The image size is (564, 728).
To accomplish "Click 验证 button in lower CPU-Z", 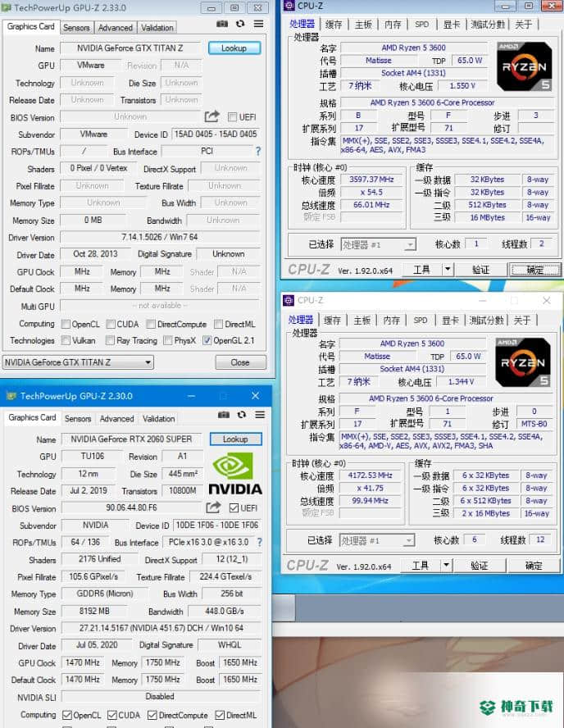I will [x=479, y=565].
